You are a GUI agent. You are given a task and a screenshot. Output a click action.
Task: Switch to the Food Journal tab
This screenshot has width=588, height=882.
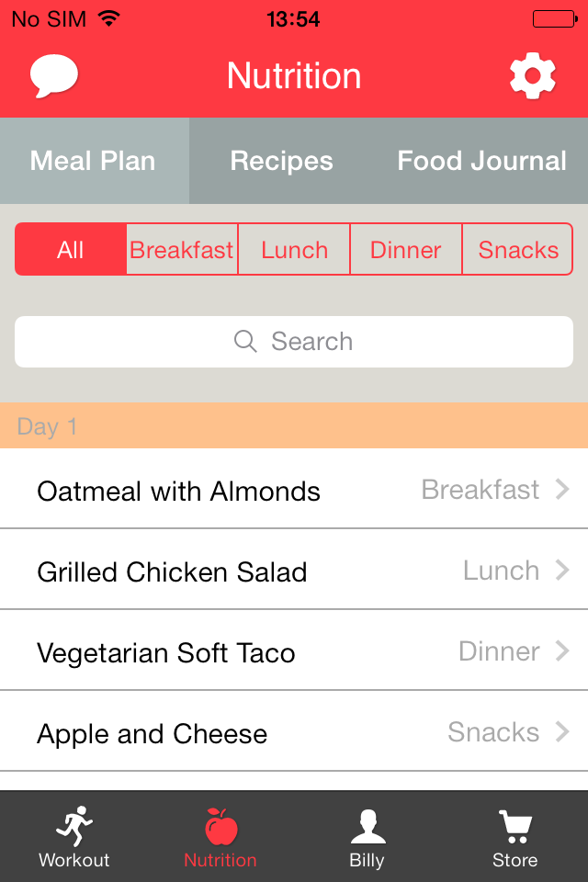pos(481,161)
